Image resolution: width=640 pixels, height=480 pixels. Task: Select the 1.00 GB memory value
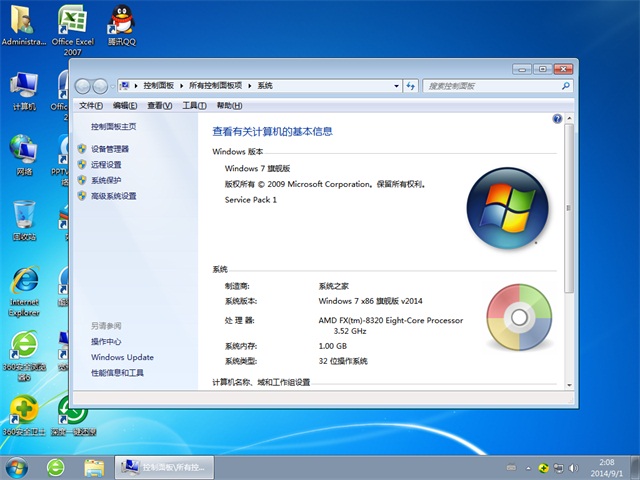332,346
